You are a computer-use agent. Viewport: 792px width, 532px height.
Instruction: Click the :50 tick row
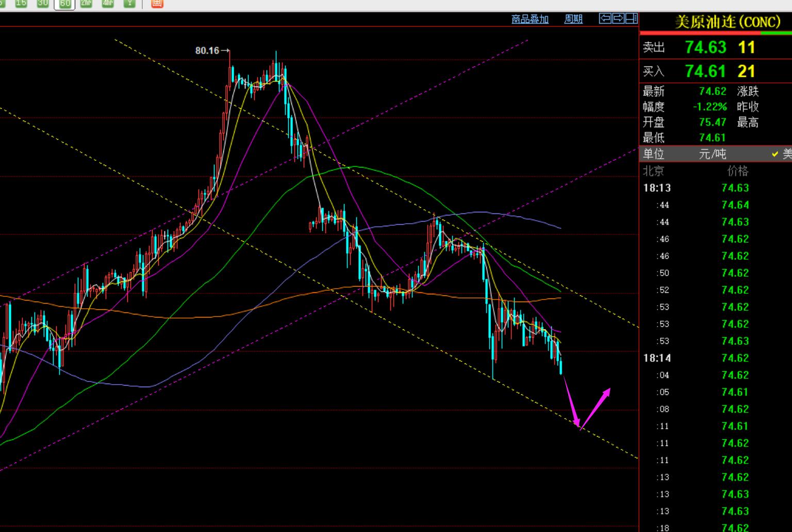[716, 273]
